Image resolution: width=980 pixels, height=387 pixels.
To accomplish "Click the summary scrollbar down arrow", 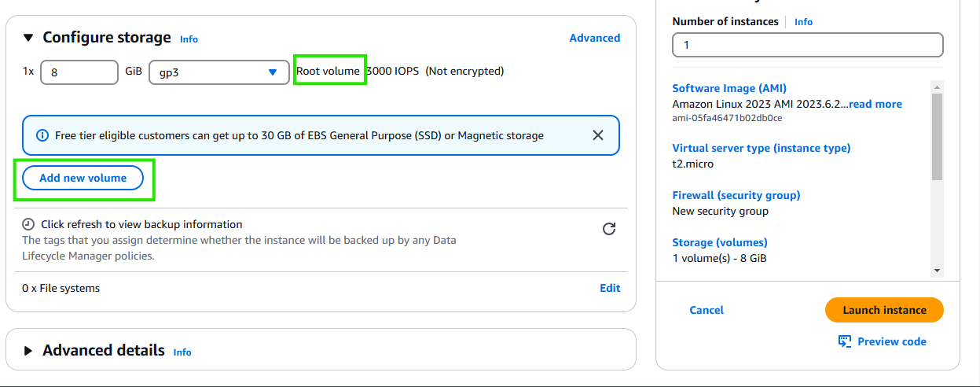I will (x=937, y=270).
